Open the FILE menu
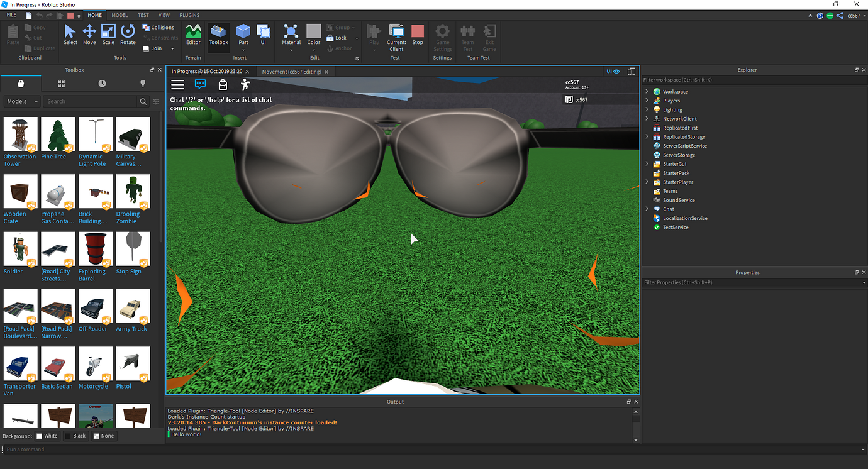This screenshot has height=469, width=868. (x=11, y=15)
